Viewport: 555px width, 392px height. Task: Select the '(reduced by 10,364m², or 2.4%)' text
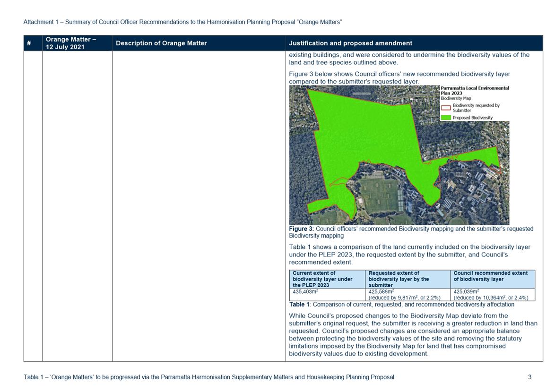491,298
